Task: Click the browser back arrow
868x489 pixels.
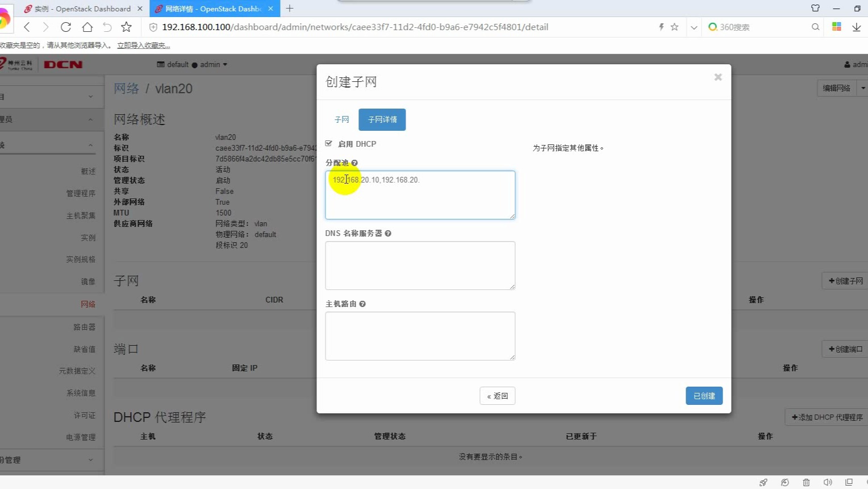Action: coord(27,27)
